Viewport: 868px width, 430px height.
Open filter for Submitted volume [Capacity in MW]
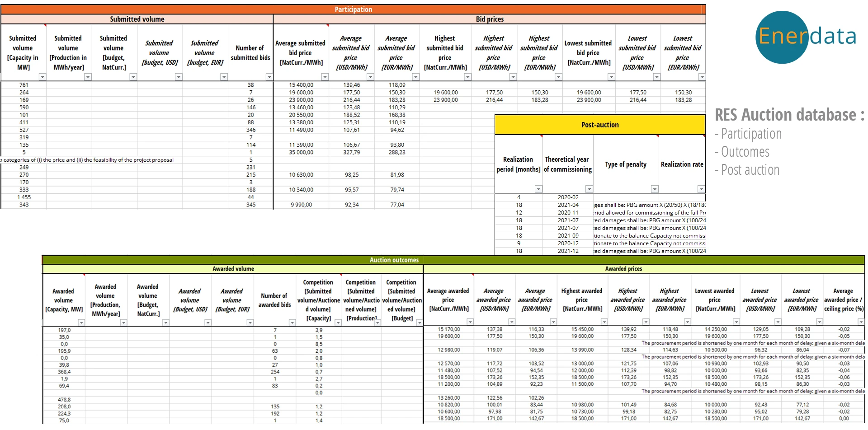pos(42,77)
